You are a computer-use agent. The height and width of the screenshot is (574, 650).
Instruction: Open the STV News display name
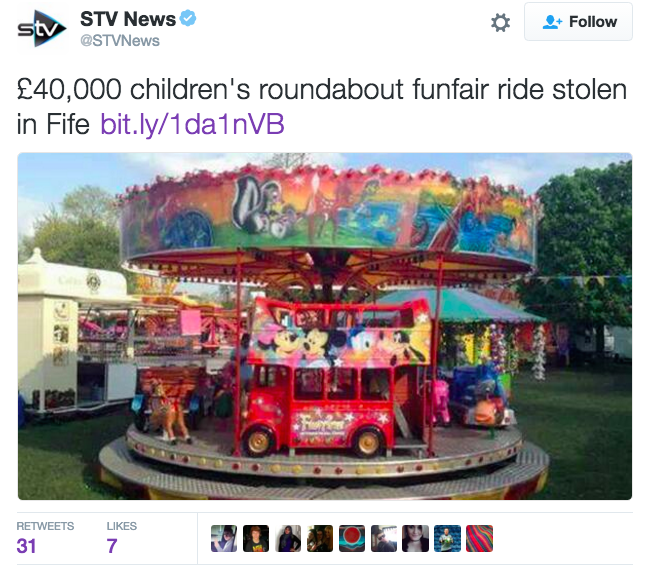(128, 19)
